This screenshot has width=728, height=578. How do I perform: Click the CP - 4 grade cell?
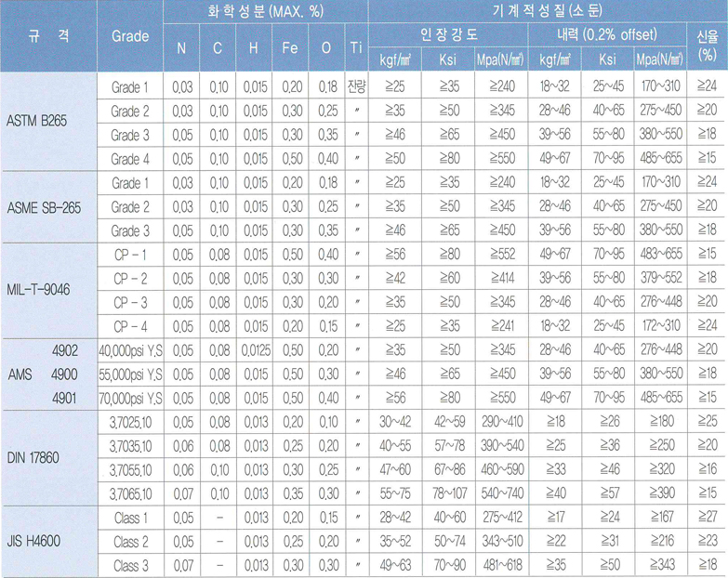pos(130,327)
